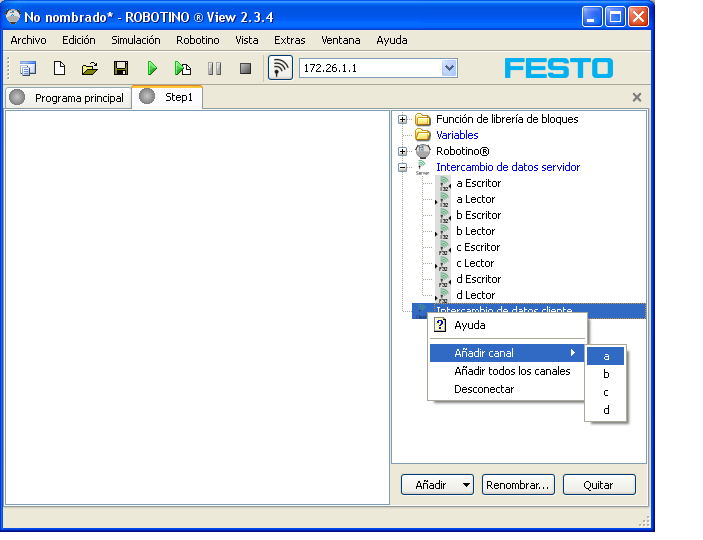Screen dimensions: 703x540
Task: Maximize the Robotino View window
Action: click(x=615, y=17)
